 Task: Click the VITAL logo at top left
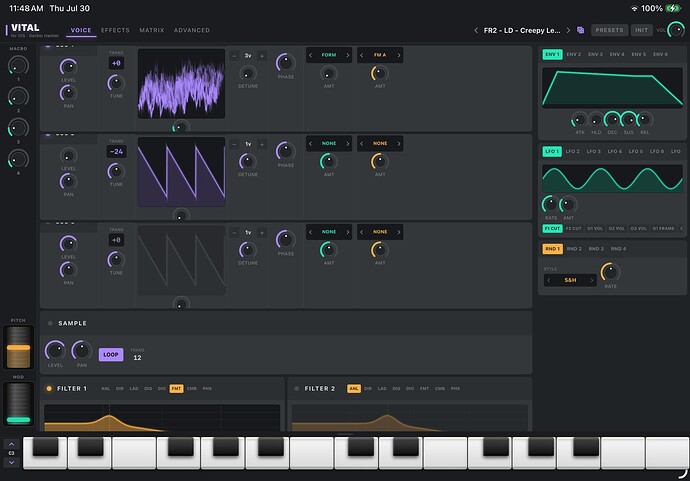click(25, 28)
